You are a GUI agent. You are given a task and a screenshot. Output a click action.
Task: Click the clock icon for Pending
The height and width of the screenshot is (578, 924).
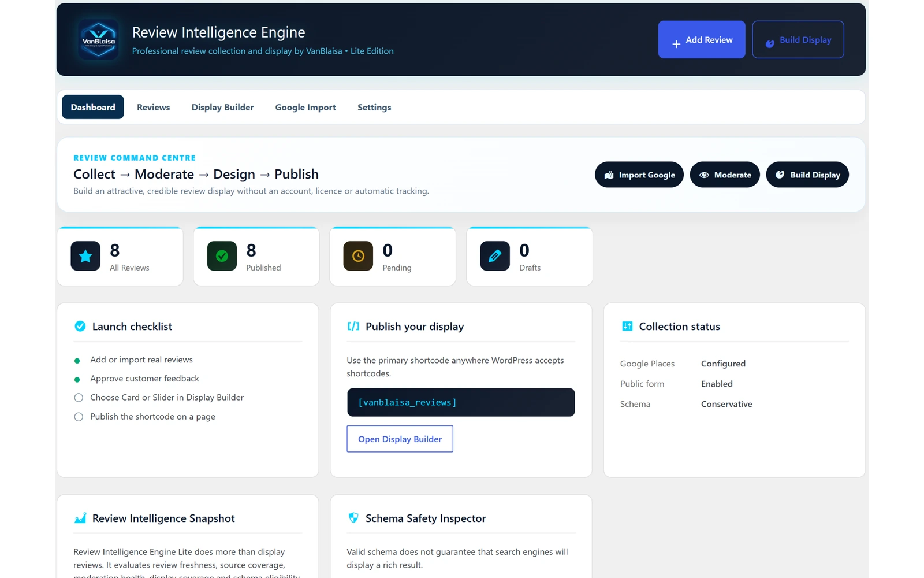coord(358,256)
